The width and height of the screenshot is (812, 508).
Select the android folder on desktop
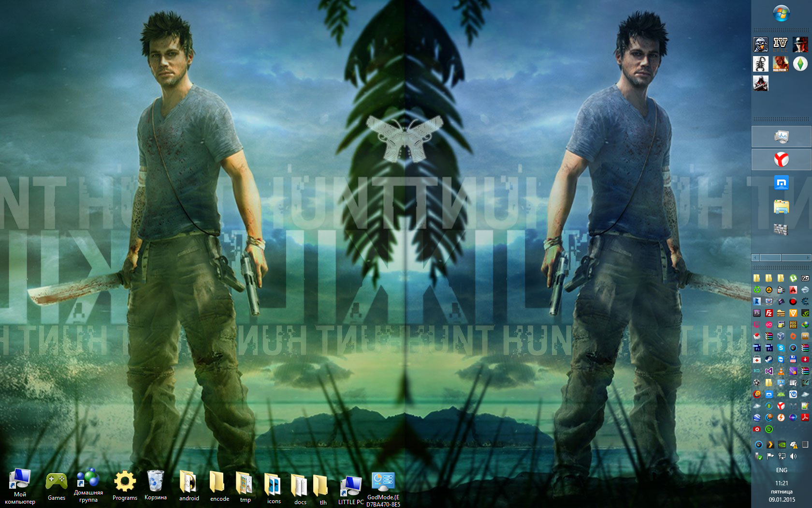pos(189,486)
